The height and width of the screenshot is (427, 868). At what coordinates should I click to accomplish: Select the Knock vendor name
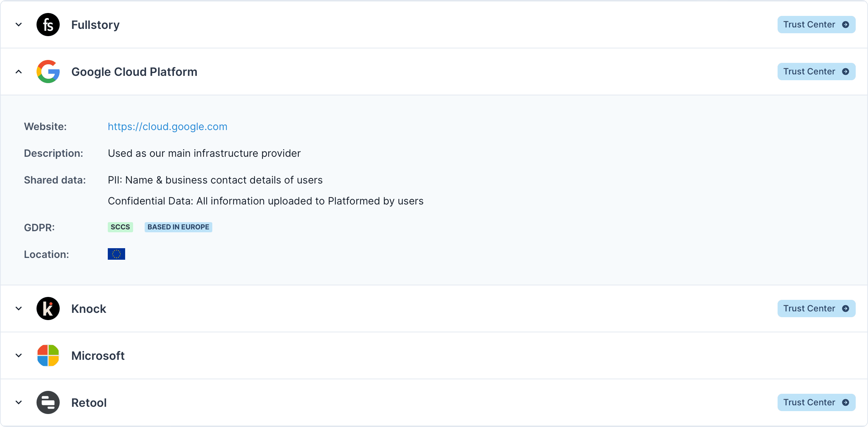pyautogui.click(x=89, y=309)
